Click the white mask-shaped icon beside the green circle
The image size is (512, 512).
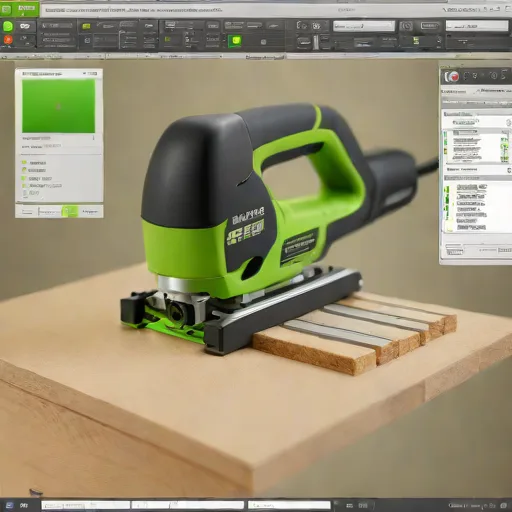click(x=24, y=26)
